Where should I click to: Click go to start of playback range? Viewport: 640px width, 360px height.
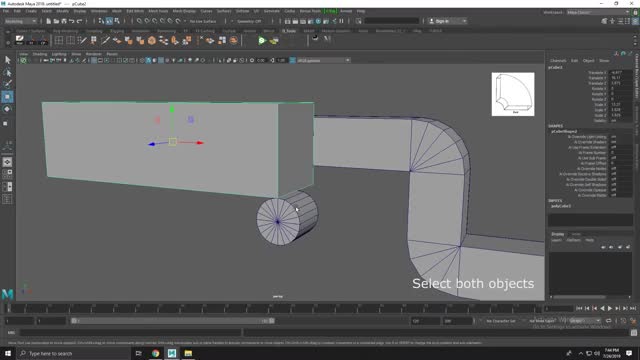pos(579,309)
